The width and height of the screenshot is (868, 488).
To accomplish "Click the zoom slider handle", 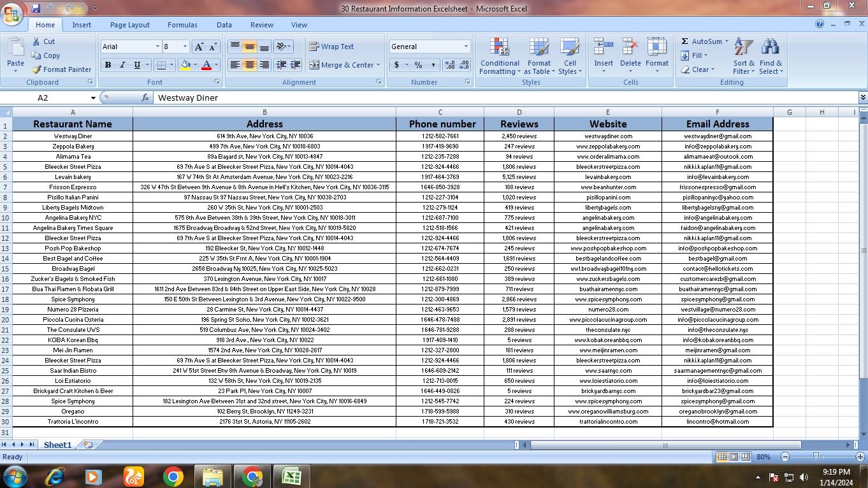I will point(816,457).
